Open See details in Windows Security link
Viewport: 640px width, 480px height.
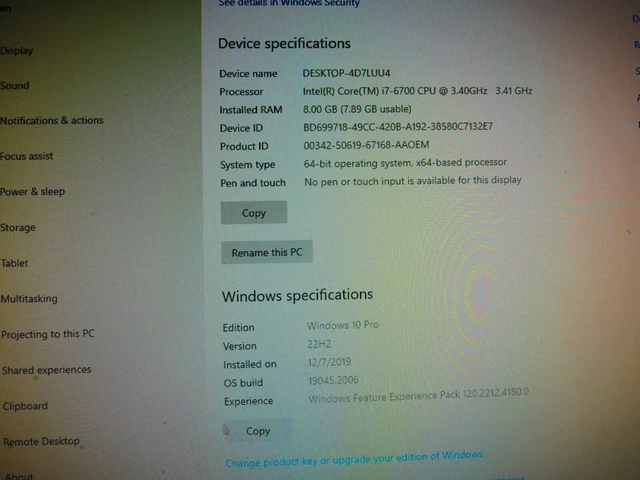[289, 3]
